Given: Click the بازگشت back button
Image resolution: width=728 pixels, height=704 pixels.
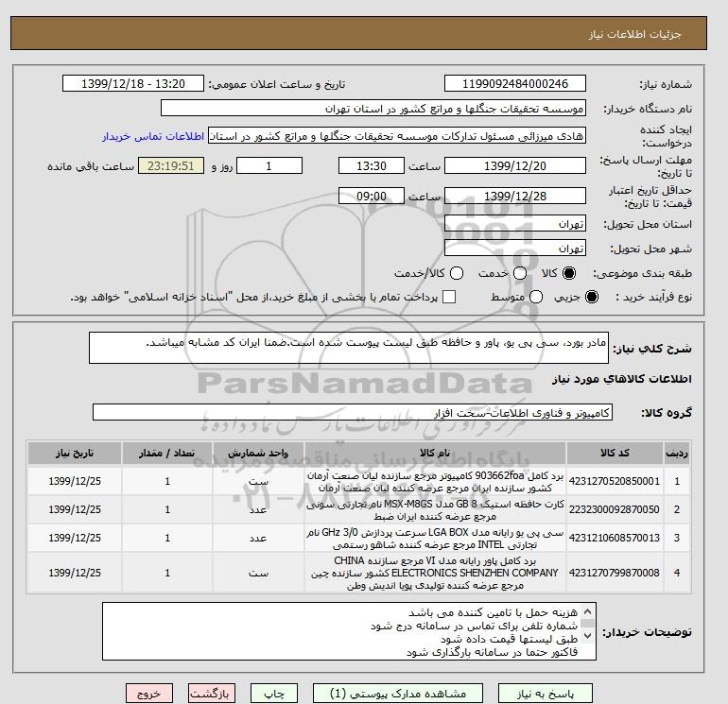Looking at the screenshot, I should pyautogui.click(x=212, y=694).
